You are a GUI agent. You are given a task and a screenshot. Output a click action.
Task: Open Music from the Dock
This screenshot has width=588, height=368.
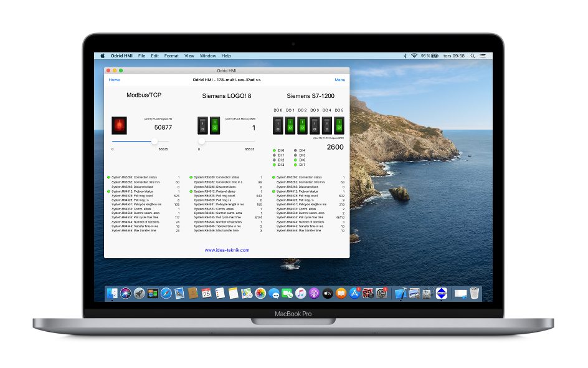301,293
